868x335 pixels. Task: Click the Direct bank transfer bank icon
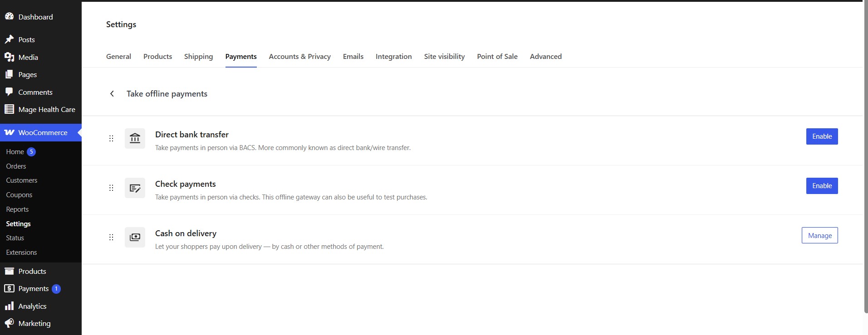(135, 138)
